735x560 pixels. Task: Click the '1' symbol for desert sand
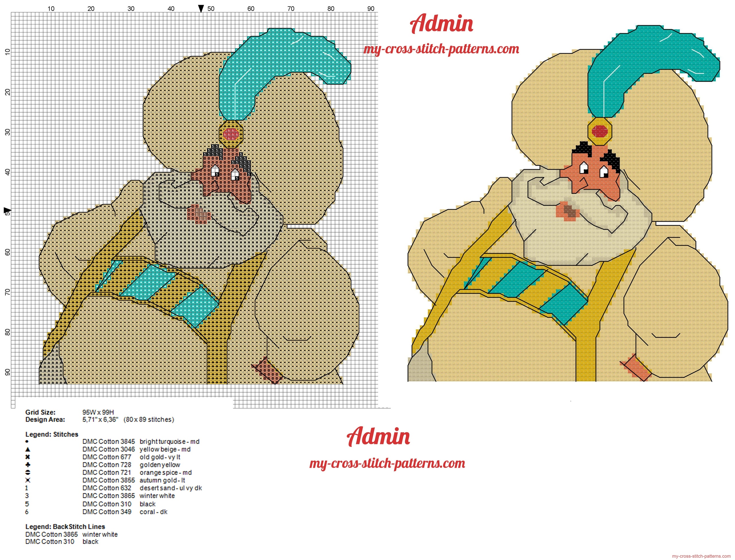(27, 488)
